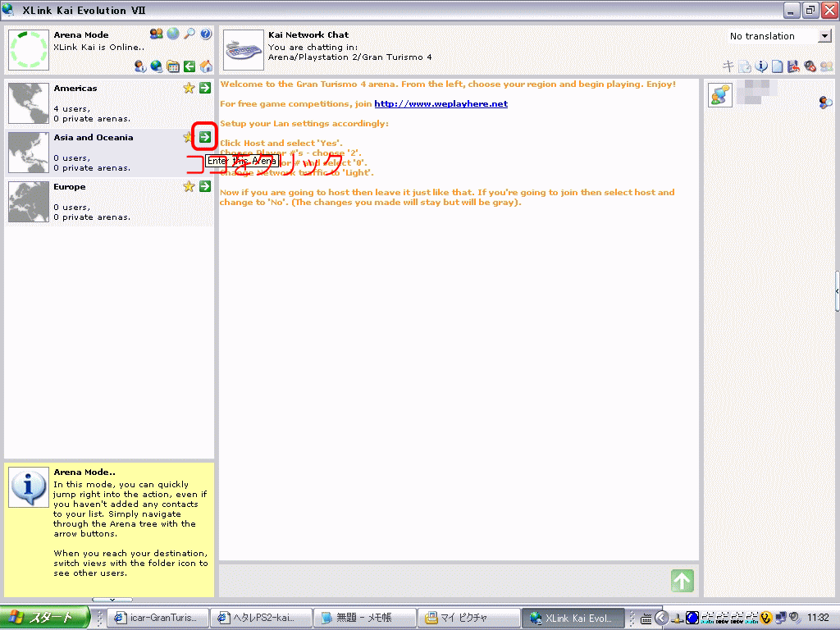This screenshot has width=840, height=630.
Task: Click 'Arena/Playstation 2/Gran Turismo 4' path text
Action: point(349,57)
